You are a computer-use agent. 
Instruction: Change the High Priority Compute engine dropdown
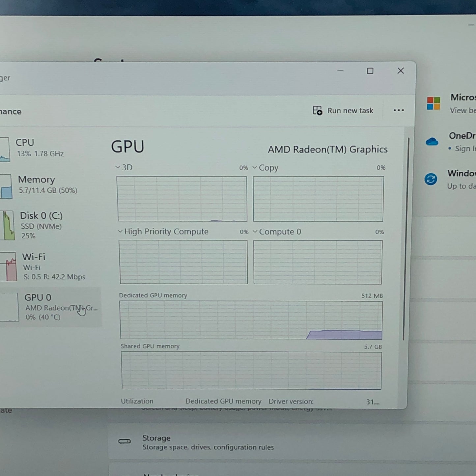tap(120, 232)
